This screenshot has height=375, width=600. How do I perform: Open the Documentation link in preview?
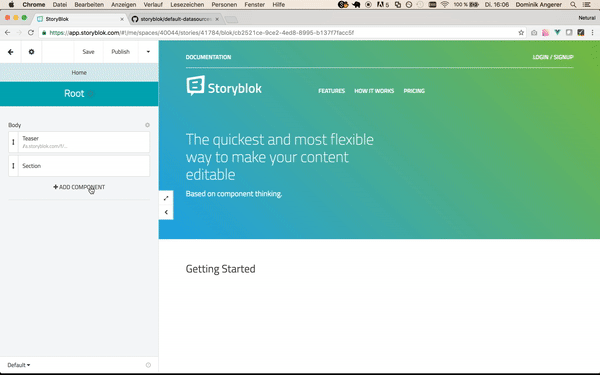point(208,57)
